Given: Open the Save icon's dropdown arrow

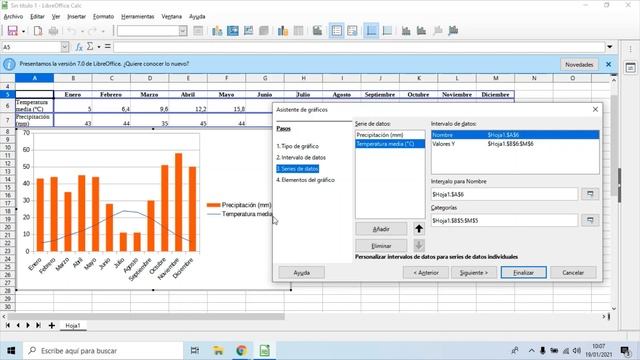Looking at the screenshot, I should (x=23, y=31).
